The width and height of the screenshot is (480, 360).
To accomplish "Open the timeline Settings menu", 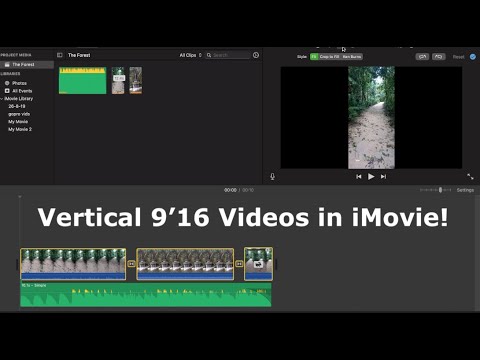I will pyautogui.click(x=465, y=190).
